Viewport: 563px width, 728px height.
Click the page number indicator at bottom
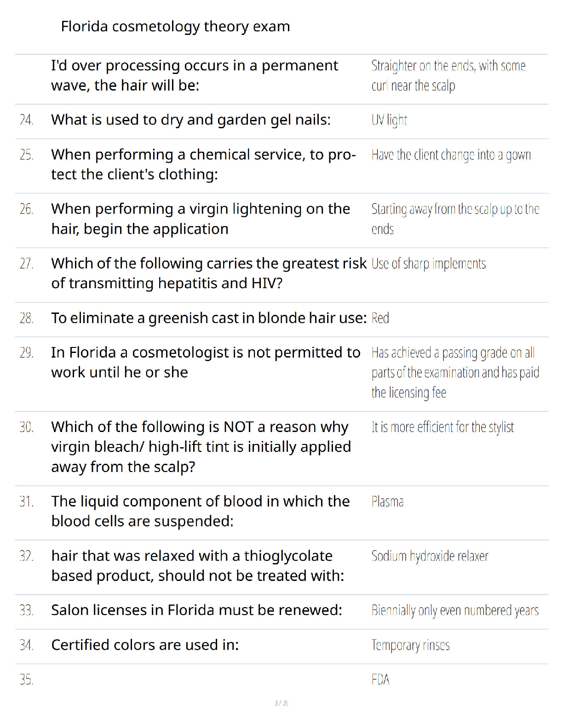coord(281,703)
